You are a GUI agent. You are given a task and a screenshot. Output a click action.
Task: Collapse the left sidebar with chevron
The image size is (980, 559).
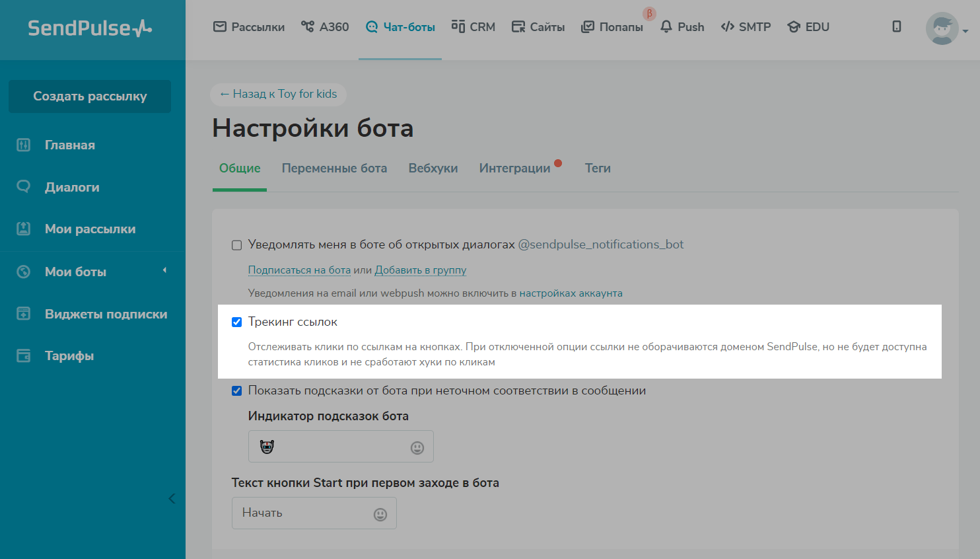[x=172, y=499]
